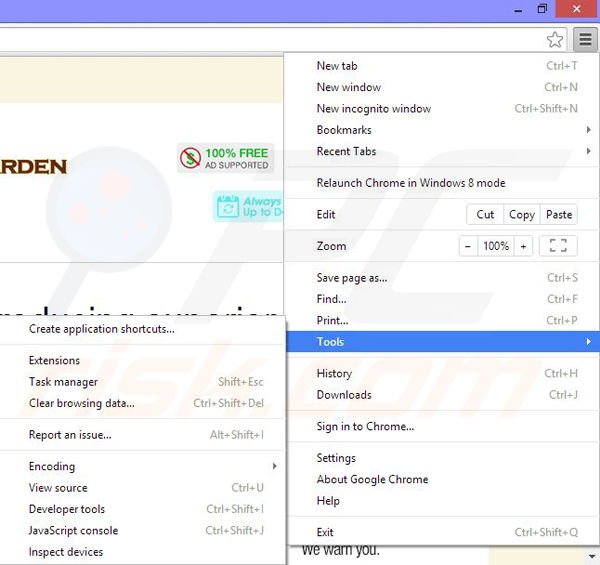Expand the Bookmarks submenu
600x565 pixels.
click(443, 130)
